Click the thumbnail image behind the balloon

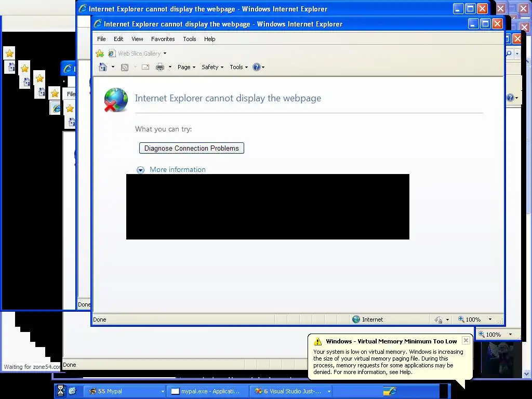pyautogui.click(x=501, y=359)
